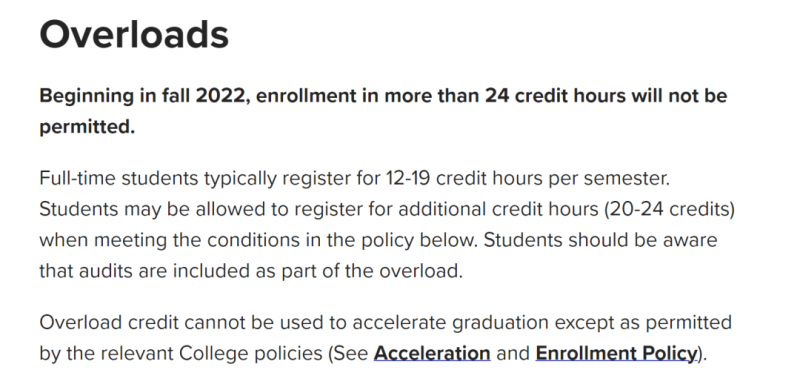Click the bold fall 2022 notice sentence
The width and height of the screenshot is (800, 390).
383,111
